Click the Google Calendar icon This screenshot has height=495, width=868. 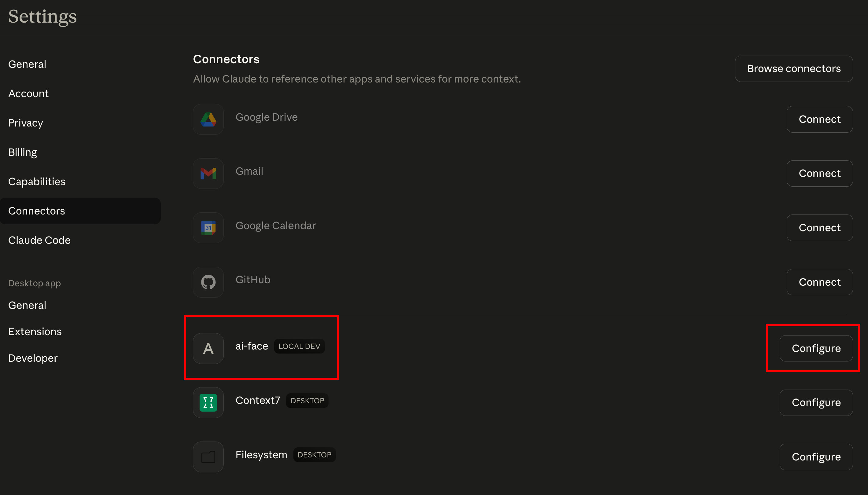208,228
